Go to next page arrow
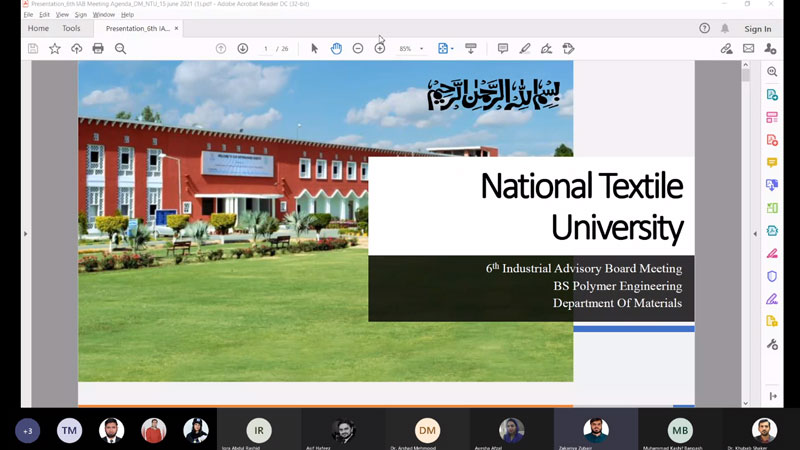800x450 pixels. pyautogui.click(x=243, y=48)
